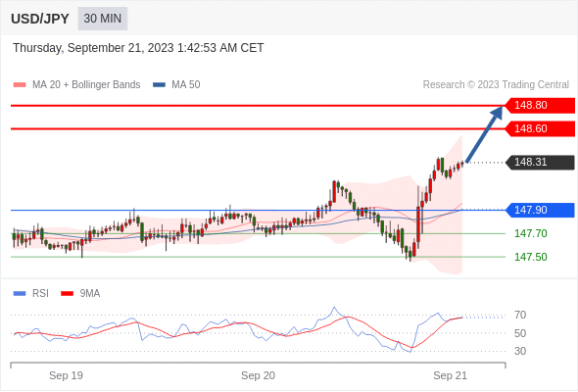Click the Sep 21 date label
The width and height of the screenshot is (578, 392).
click(450, 375)
